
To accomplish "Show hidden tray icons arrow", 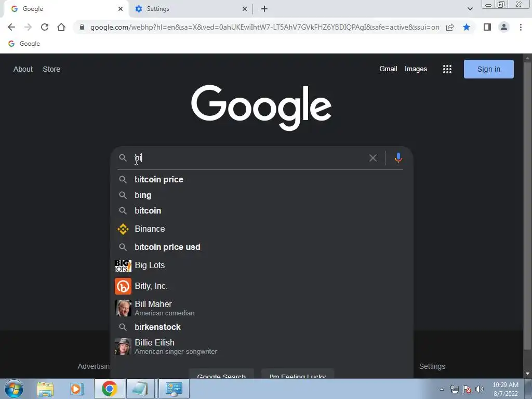I will (442, 389).
